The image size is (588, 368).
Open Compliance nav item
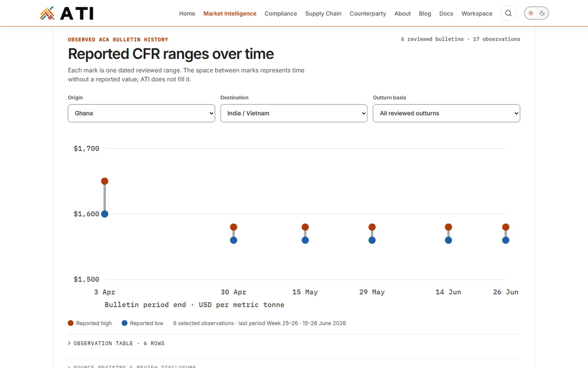281,13
